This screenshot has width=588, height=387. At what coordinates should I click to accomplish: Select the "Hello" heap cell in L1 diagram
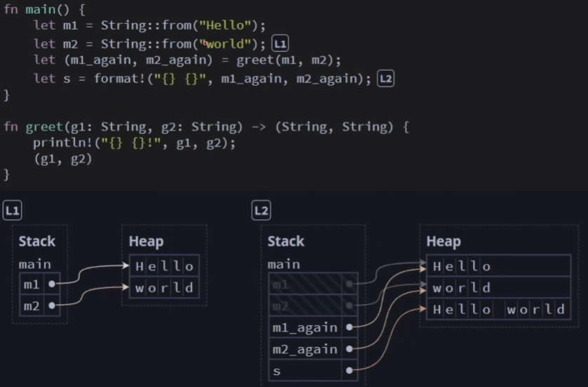(164, 266)
